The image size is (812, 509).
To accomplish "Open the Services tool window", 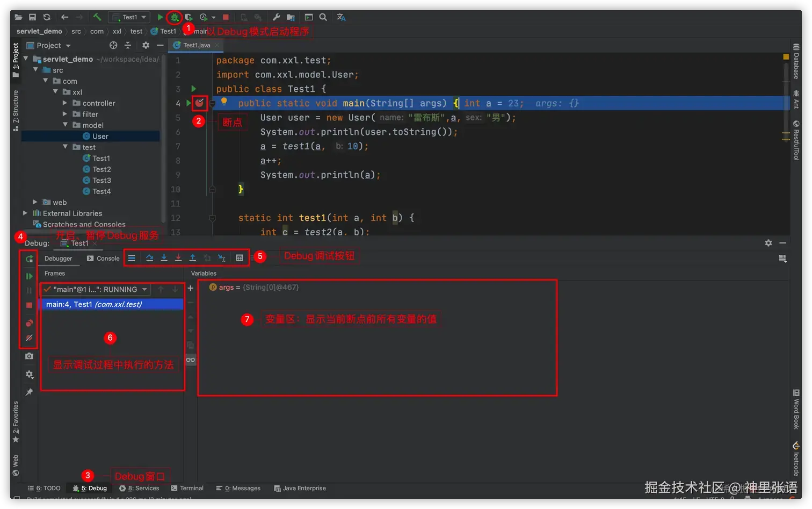I will pyautogui.click(x=140, y=488).
